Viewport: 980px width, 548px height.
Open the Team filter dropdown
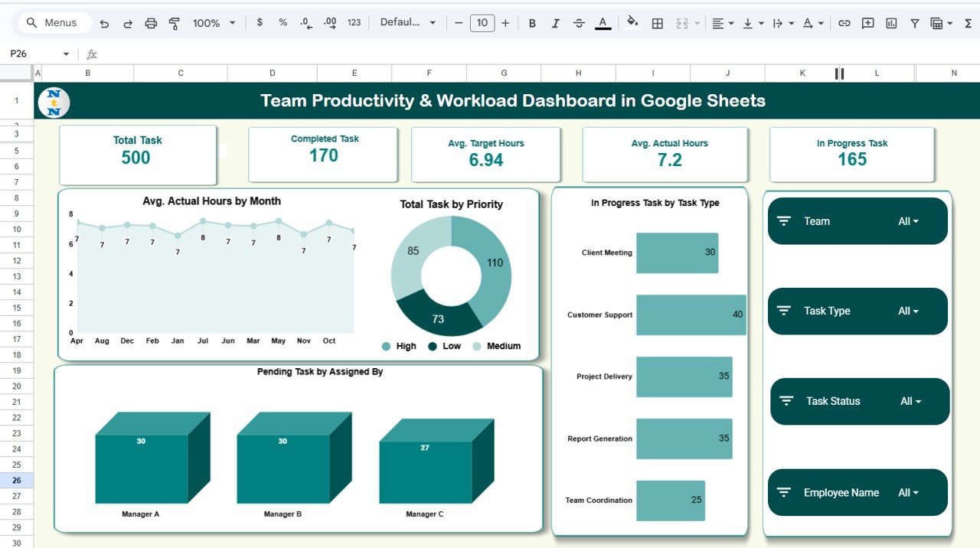(x=908, y=221)
